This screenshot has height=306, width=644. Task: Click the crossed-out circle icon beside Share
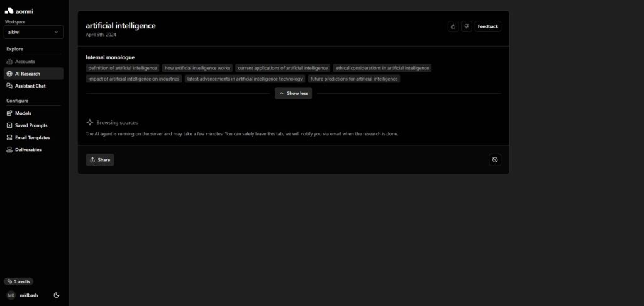click(495, 160)
